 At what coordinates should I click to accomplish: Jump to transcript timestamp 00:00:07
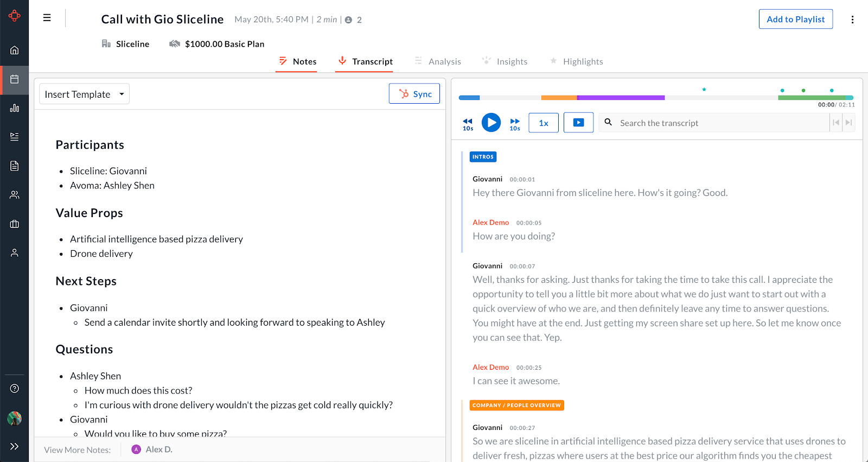click(522, 267)
